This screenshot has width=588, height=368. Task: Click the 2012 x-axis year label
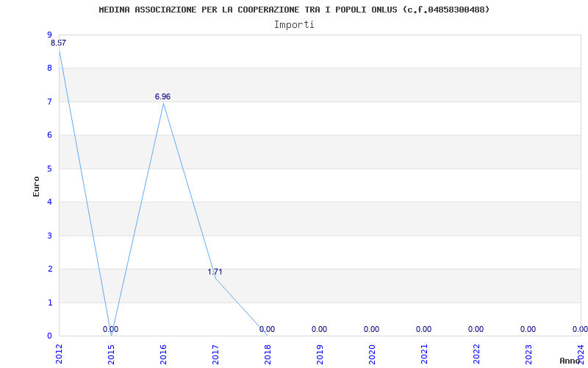(59, 353)
